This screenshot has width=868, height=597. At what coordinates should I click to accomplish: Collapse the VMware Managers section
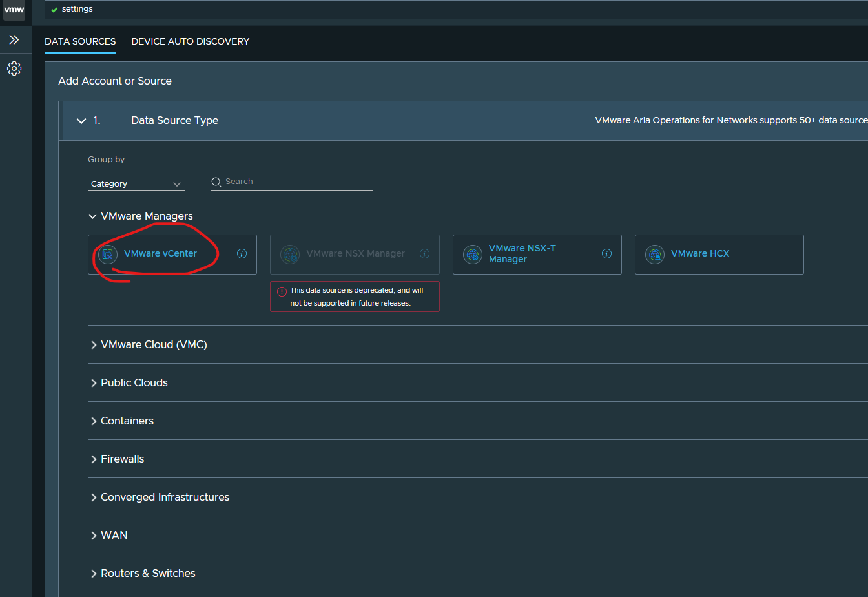coord(93,216)
